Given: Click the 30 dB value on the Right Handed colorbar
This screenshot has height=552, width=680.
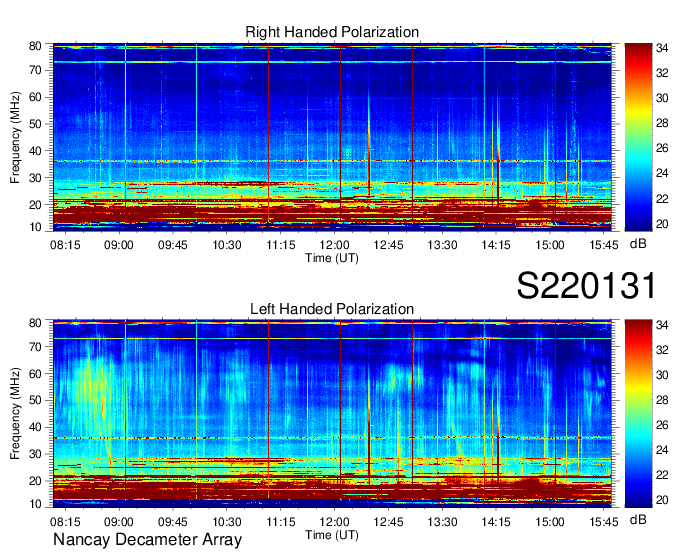Looking at the screenshot, I should coord(662,98).
